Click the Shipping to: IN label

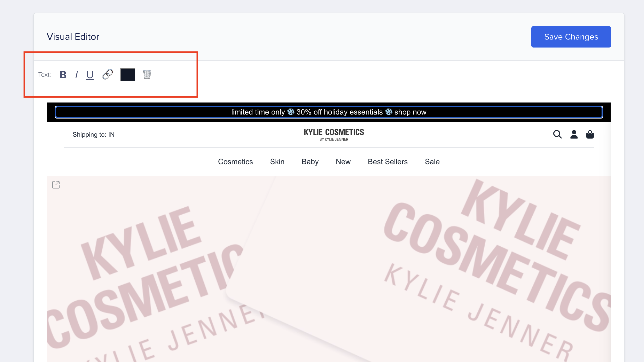point(93,135)
